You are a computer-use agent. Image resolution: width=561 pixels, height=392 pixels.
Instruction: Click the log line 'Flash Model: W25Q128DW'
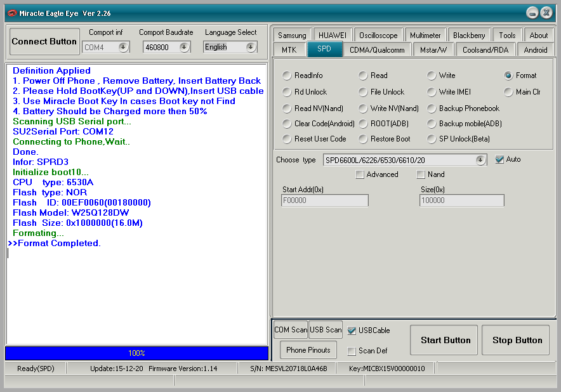click(x=71, y=213)
